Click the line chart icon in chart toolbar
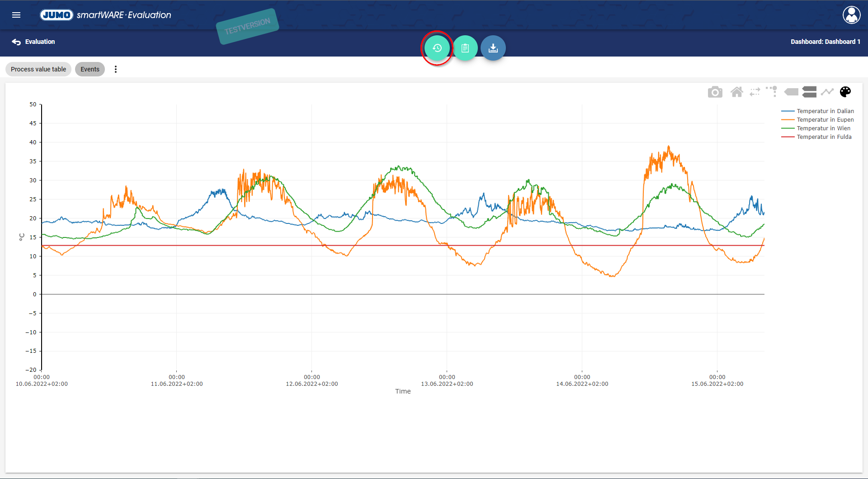 click(x=827, y=92)
